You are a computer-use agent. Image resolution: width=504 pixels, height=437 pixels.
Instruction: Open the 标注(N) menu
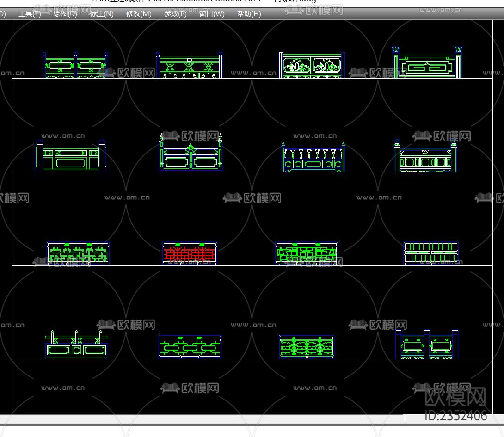click(102, 14)
